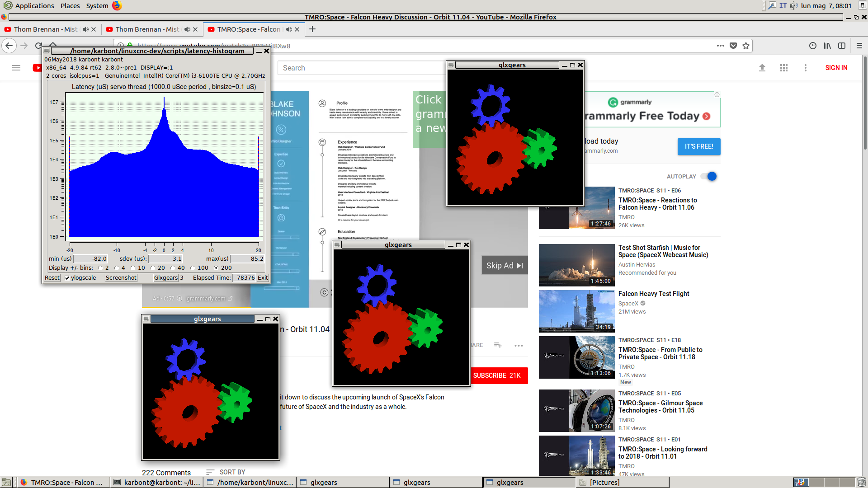The image size is (868, 488).
Task: Click the keyboard layout IT indicator
Action: (783, 5)
